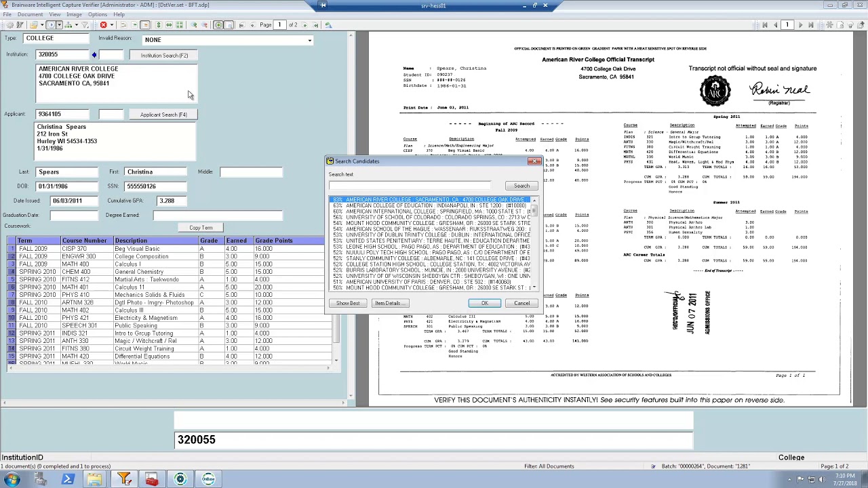Click the Search text input field

410,186
